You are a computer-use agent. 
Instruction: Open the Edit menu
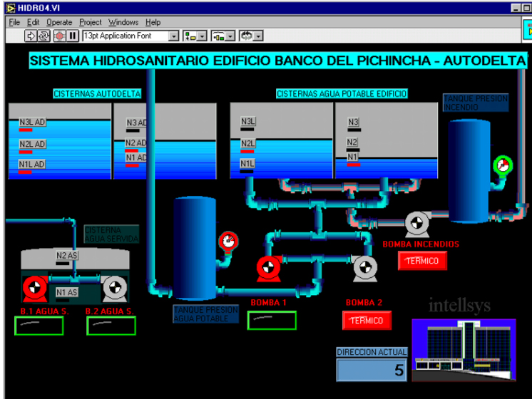click(x=33, y=22)
